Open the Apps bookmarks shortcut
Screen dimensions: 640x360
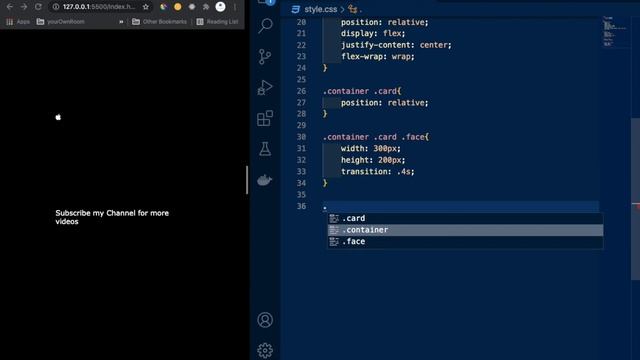click(x=18, y=22)
